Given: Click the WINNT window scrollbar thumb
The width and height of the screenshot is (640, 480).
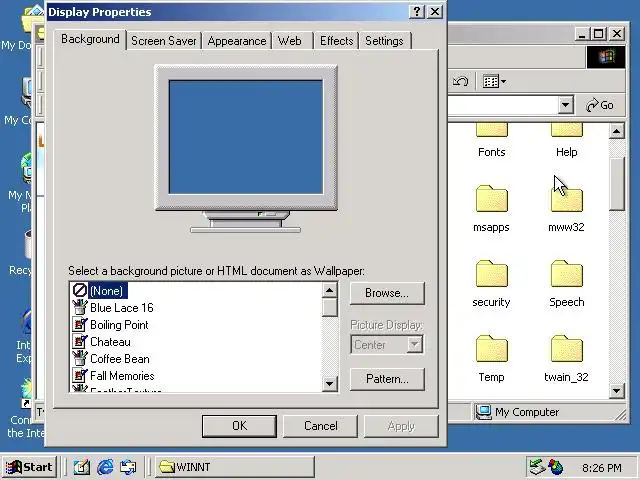Looking at the screenshot, I should (x=616, y=184).
